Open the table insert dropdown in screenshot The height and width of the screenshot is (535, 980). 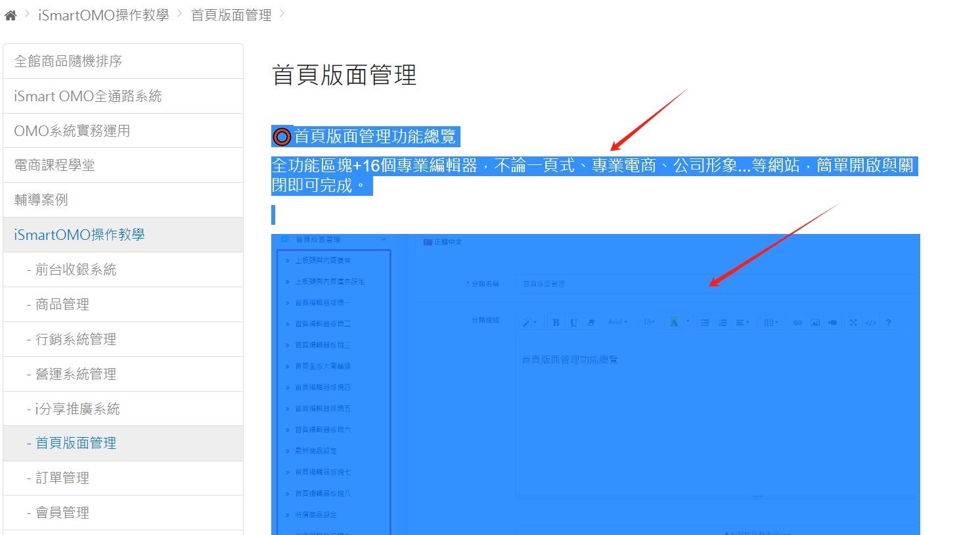[771, 323]
